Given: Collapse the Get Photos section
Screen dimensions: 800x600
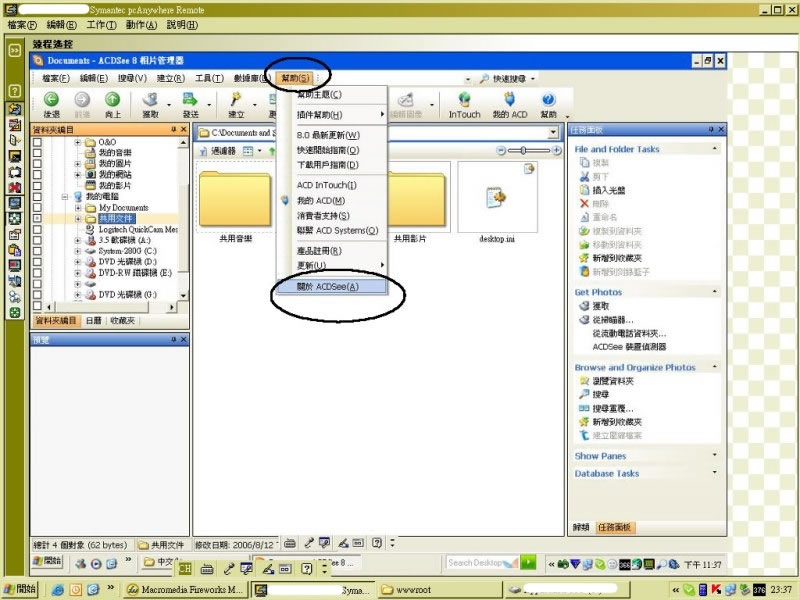Looking at the screenshot, I should click(x=715, y=291).
